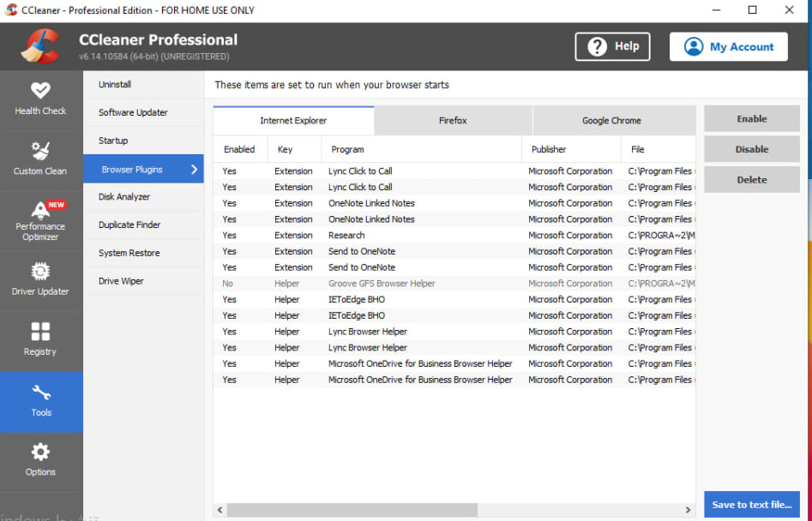Open the Performance Optimizer section
Screen dimensions: 812x521
(41, 221)
